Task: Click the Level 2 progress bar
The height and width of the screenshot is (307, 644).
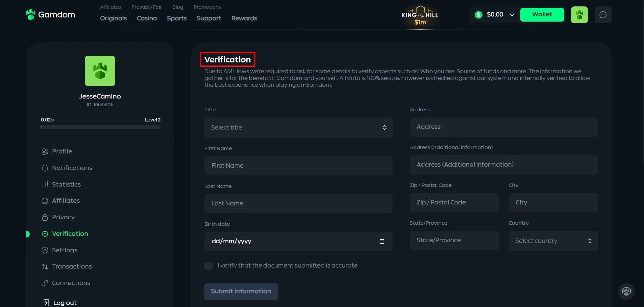Action: [x=100, y=127]
